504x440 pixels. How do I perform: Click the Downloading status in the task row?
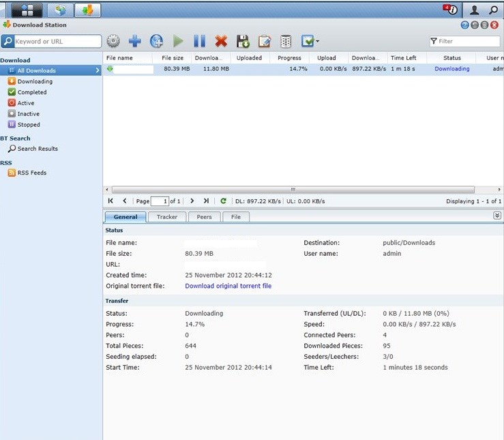[x=452, y=69]
